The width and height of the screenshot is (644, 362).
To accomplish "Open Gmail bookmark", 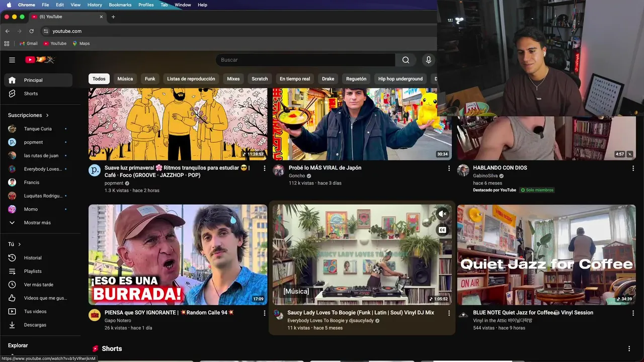I will tap(28, 43).
